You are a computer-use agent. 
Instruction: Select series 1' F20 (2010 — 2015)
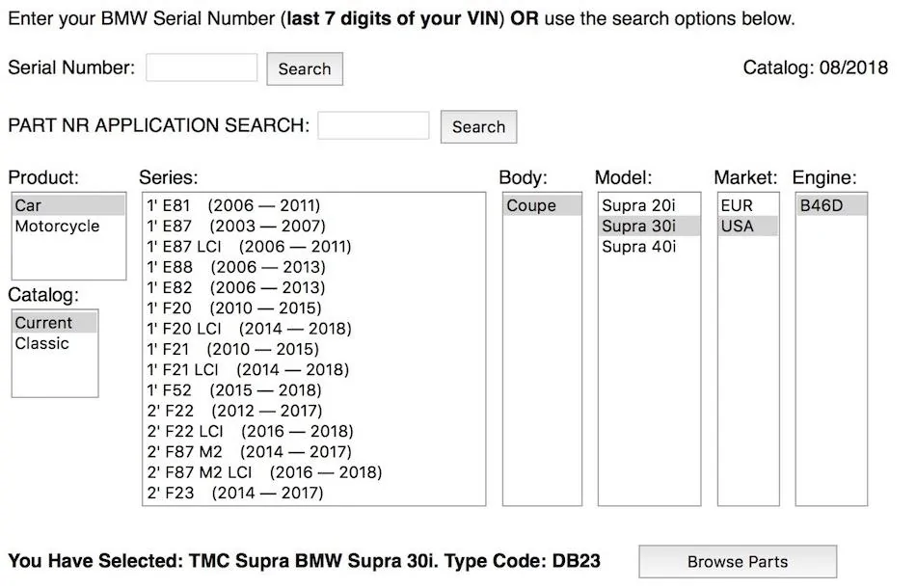313,307
